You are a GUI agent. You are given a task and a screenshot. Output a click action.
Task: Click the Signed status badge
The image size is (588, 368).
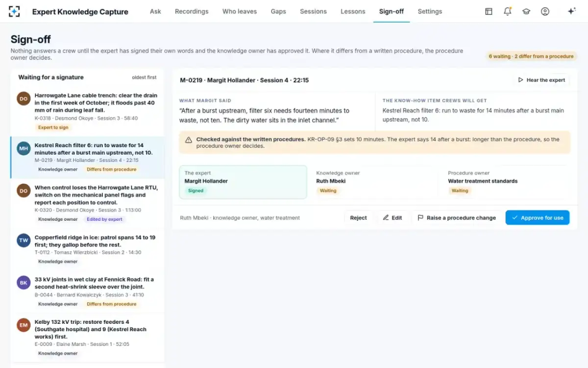tap(196, 191)
